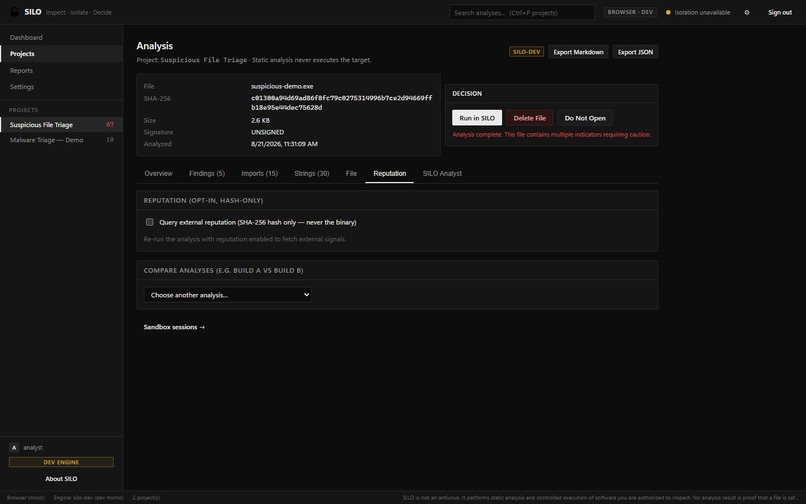This screenshot has height=504, width=806.
Task: Click the 67 count next to Suspicious File Triage
Action: coord(110,124)
